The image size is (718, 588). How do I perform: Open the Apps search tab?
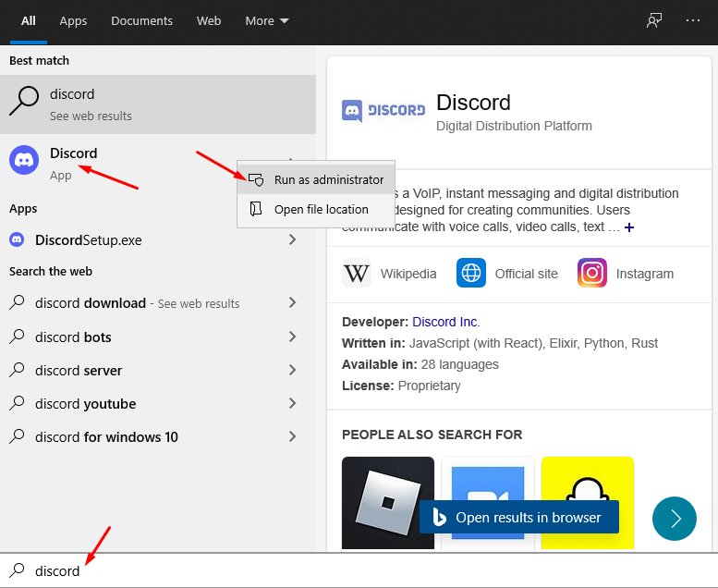click(x=73, y=21)
